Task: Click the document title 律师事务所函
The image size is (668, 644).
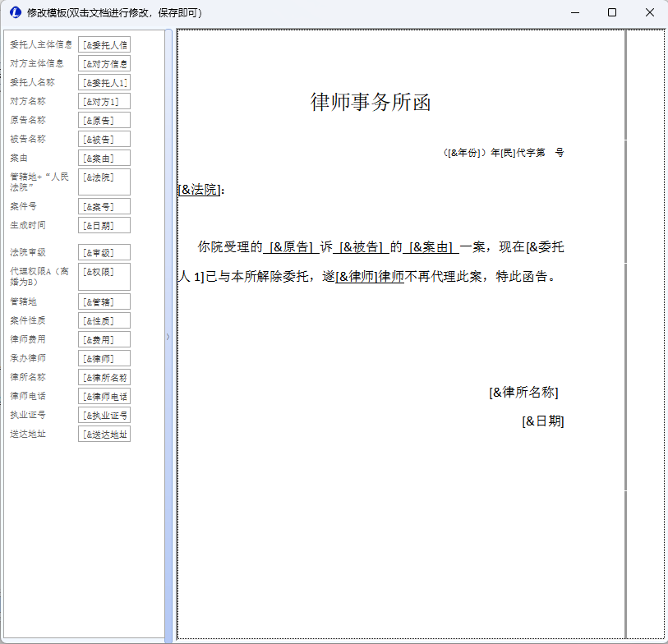Action: tap(371, 103)
